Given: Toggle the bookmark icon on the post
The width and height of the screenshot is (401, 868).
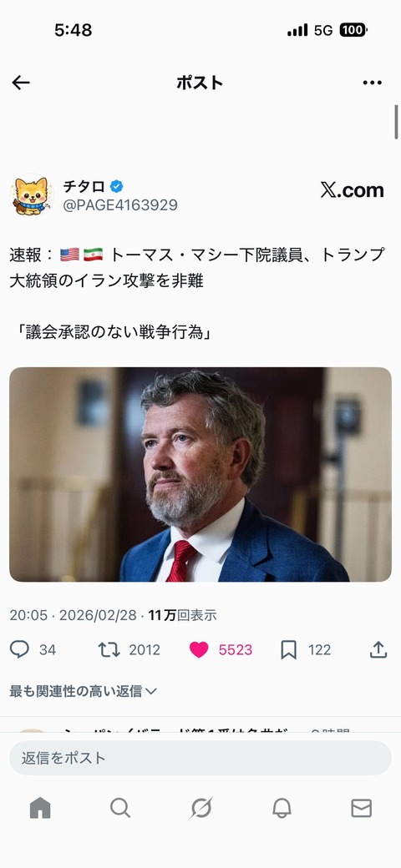Looking at the screenshot, I should point(288,649).
